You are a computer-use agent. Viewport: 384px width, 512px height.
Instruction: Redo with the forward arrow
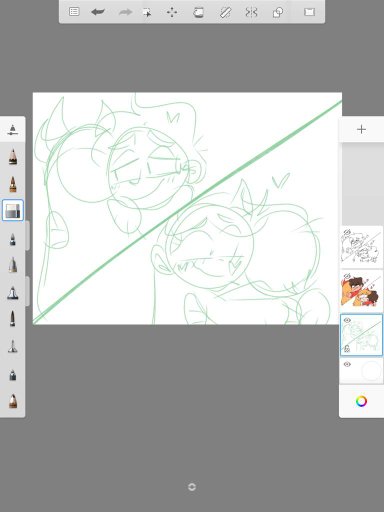(x=125, y=12)
